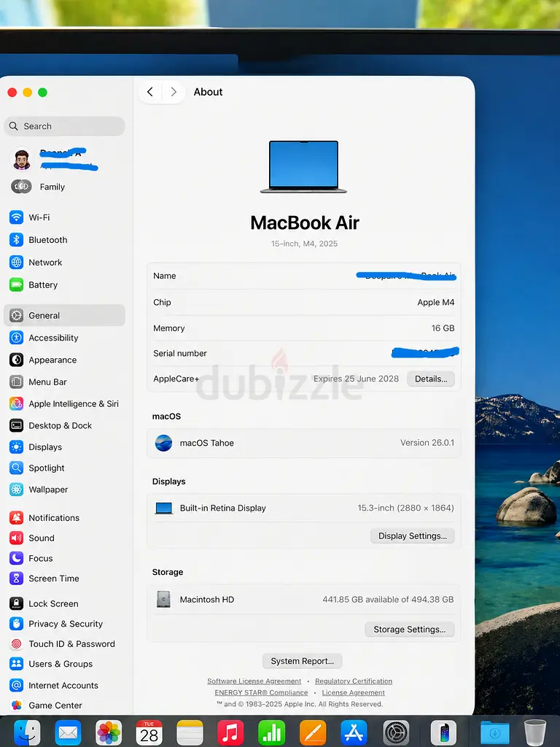Launch Notes from the Dock

190,732
